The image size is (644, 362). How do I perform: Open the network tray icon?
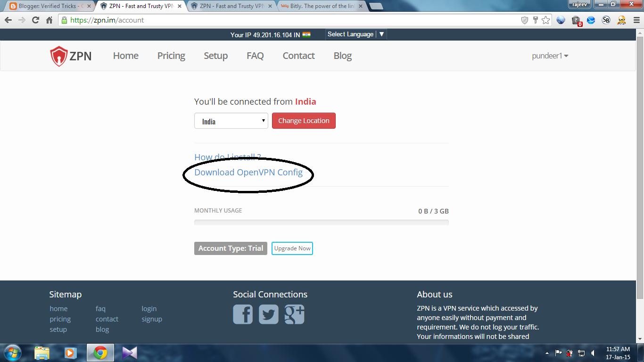582,353
